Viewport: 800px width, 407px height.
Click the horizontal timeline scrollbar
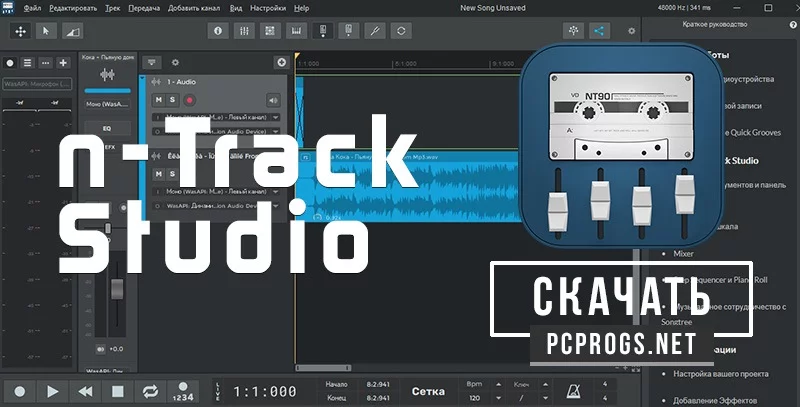coord(323,368)
